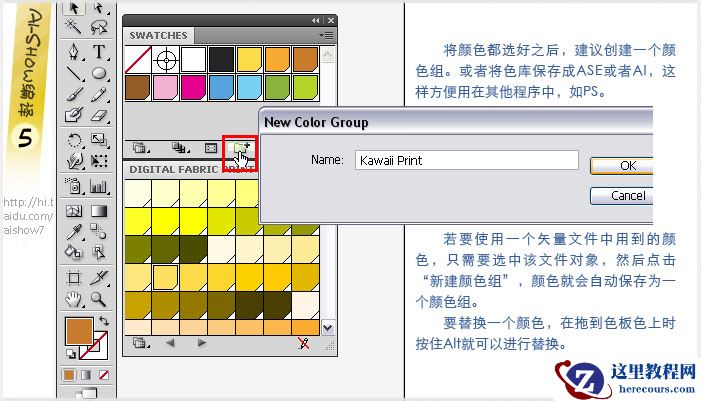Image resolution: width=701 pixels, height=401 pixels.
Task: Swap fill and stroke colors
Action: coord(104,321)
